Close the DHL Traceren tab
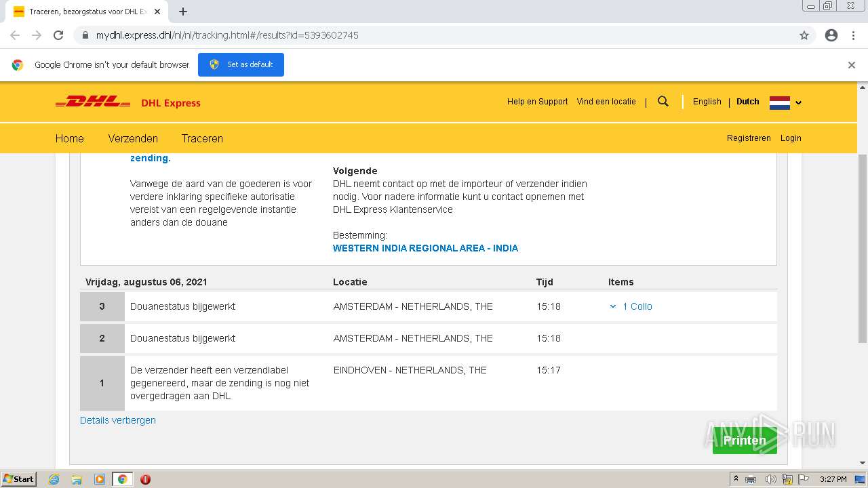This screenshot has height=488, width=868. pyautogui.click(x=157, y=12)
